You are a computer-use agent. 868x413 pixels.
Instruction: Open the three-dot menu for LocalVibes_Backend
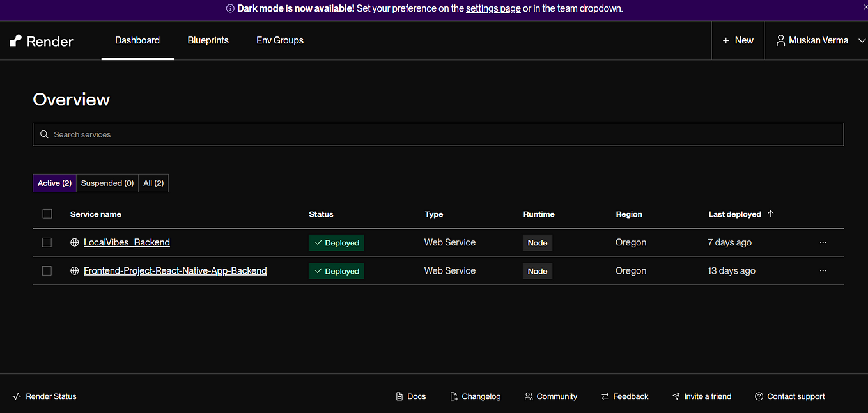click(823, 242)
